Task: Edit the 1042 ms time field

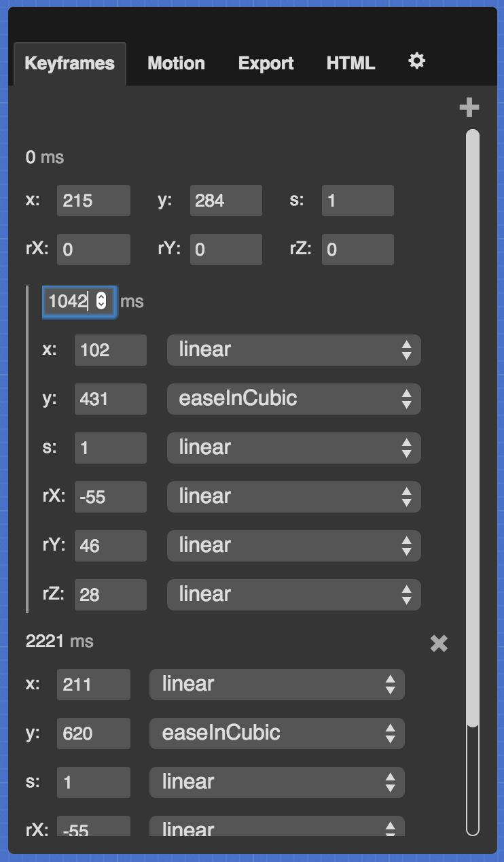Action: click(x=79, y=301)
